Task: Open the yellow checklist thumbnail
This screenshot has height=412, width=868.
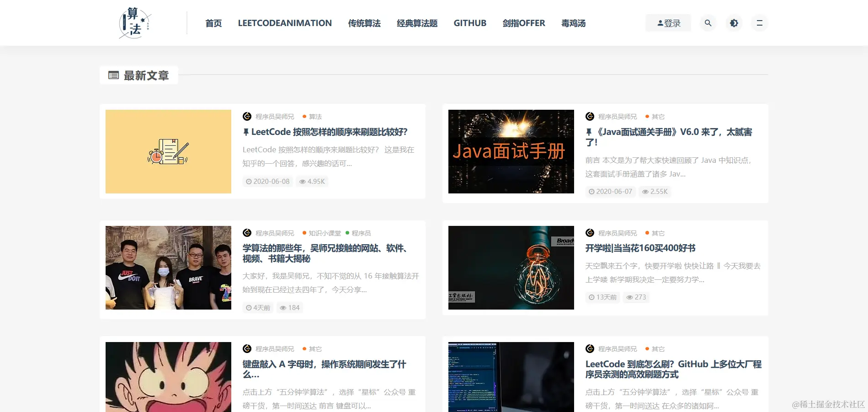Action: (x=168, y=151)
